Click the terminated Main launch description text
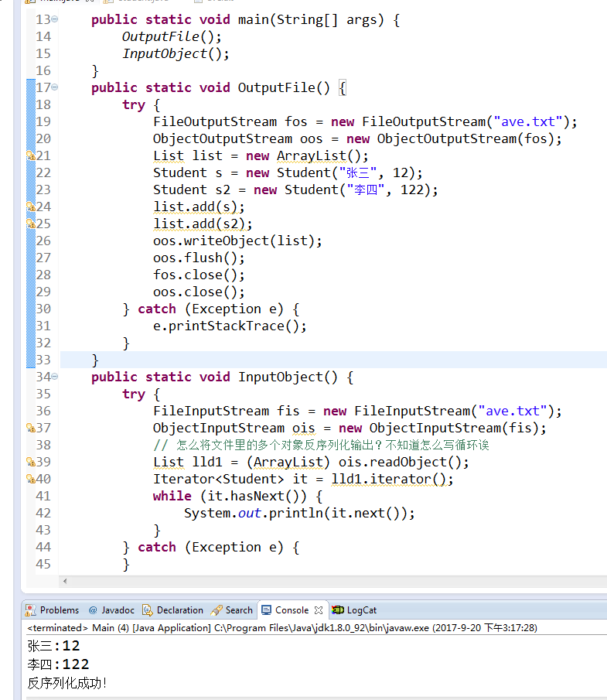The width and height of the screenshot is (607, 700). (282, 628)
